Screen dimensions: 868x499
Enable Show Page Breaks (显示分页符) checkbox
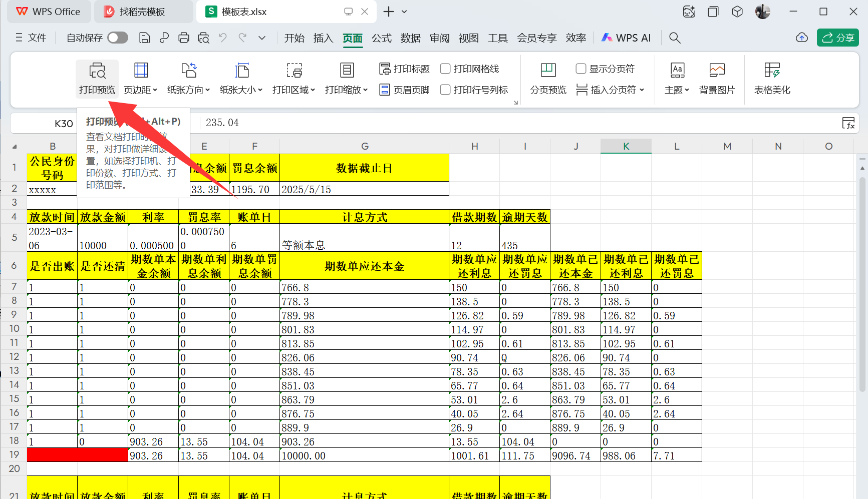581,69
